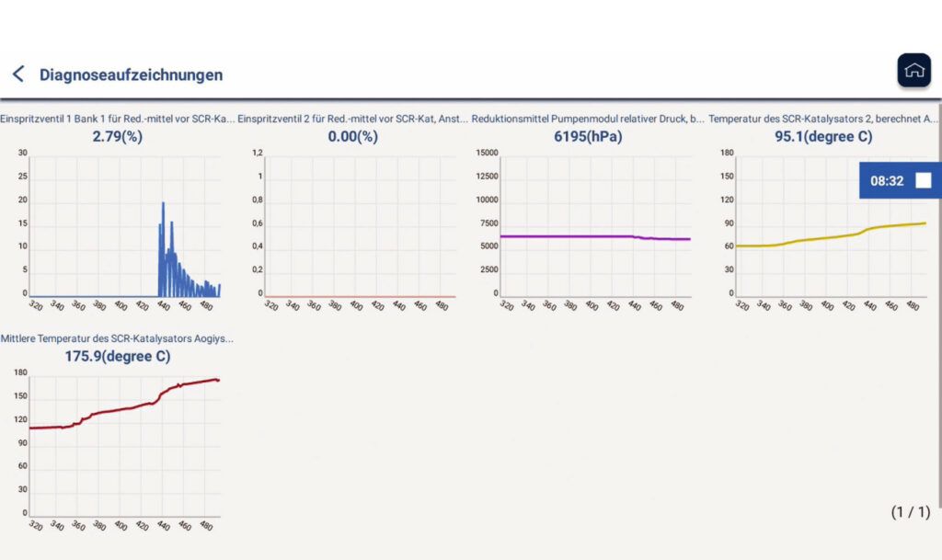Go back using the left arrow icon

17,74
